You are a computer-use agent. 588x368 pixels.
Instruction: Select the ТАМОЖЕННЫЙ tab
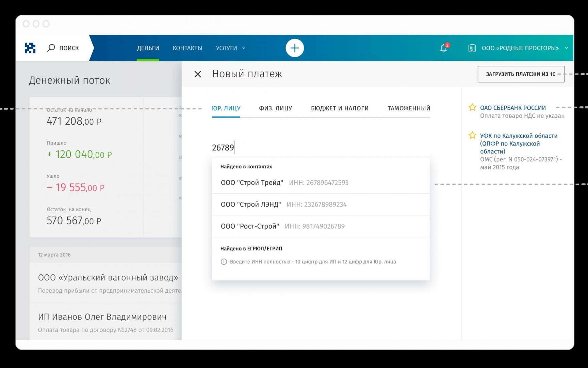click(409, 108)
